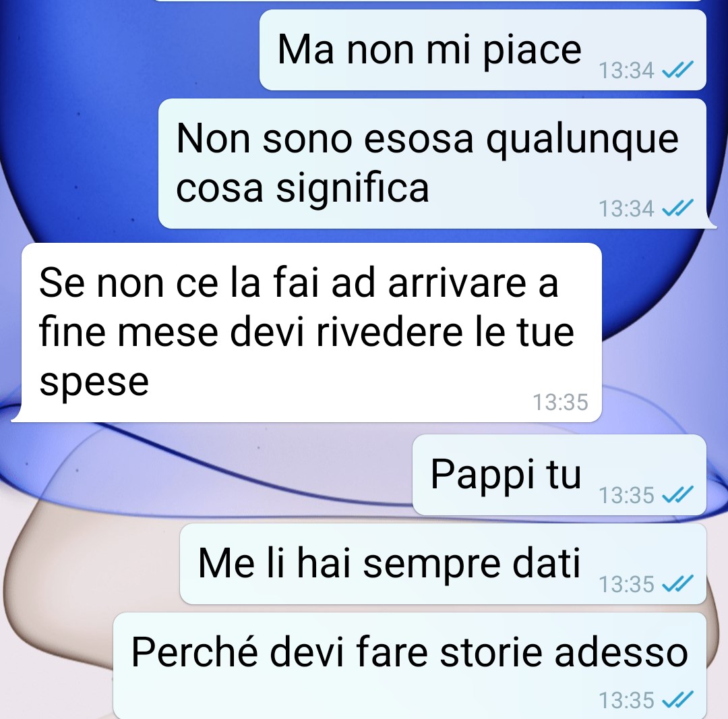This screenshot has height=719, width=728.
Task: Tap the 13:35 timestamp on the received message
Action: point(560,402)
